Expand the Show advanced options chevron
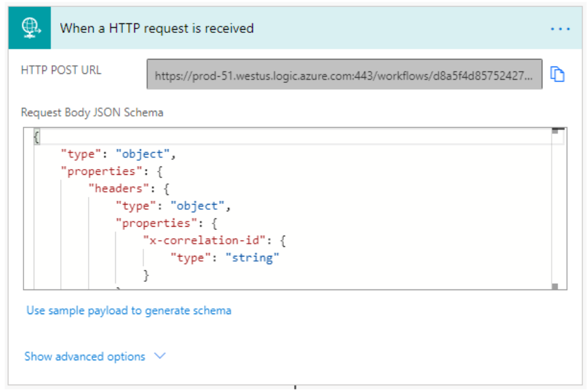This screenshot has height=392, width=588. [160, 356]
